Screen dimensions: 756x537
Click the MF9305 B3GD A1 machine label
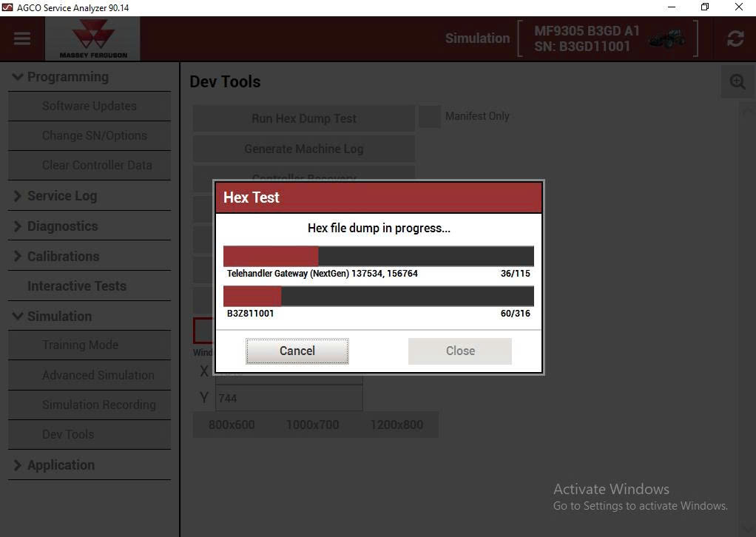[x=587, y=31]
